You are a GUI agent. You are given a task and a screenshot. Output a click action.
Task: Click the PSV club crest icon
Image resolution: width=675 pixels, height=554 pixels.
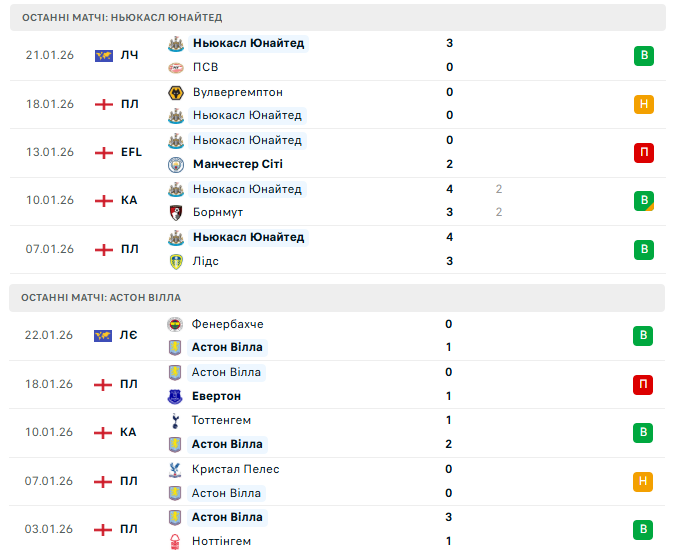(175, 68)
